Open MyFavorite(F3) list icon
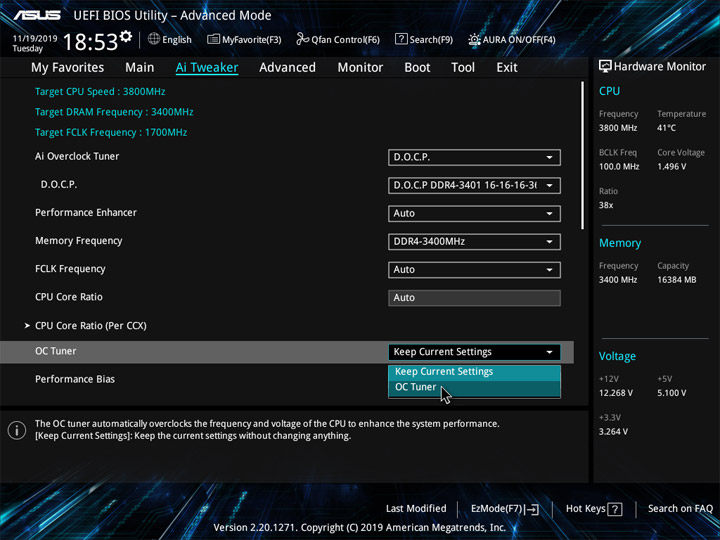The height and width of the screenshot is (540, 720). 213,39
